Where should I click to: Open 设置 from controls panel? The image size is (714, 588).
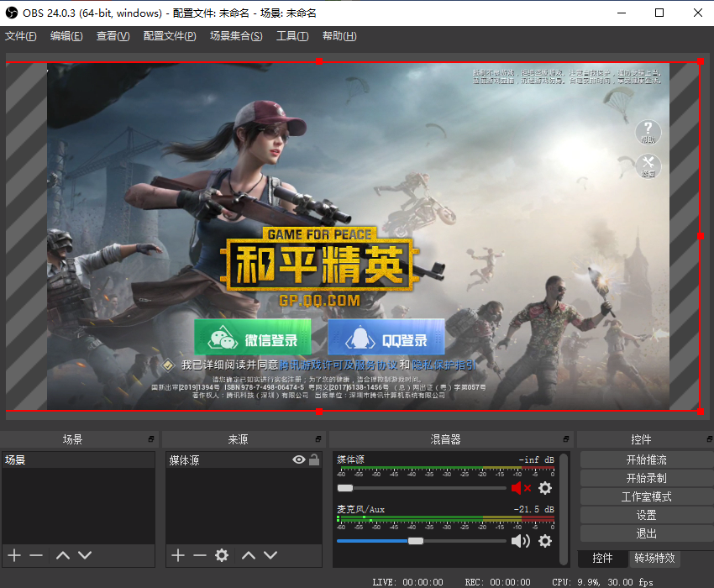647,515
